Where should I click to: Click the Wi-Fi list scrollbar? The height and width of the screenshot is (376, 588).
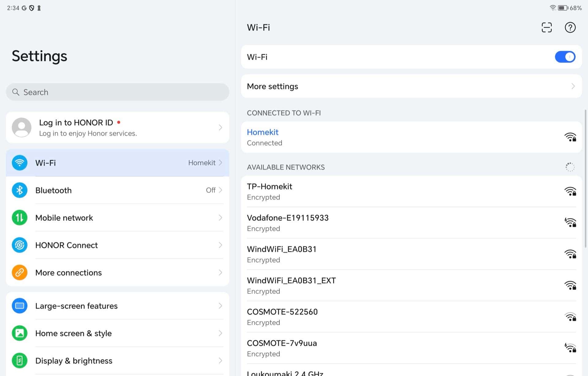[586, 178]
